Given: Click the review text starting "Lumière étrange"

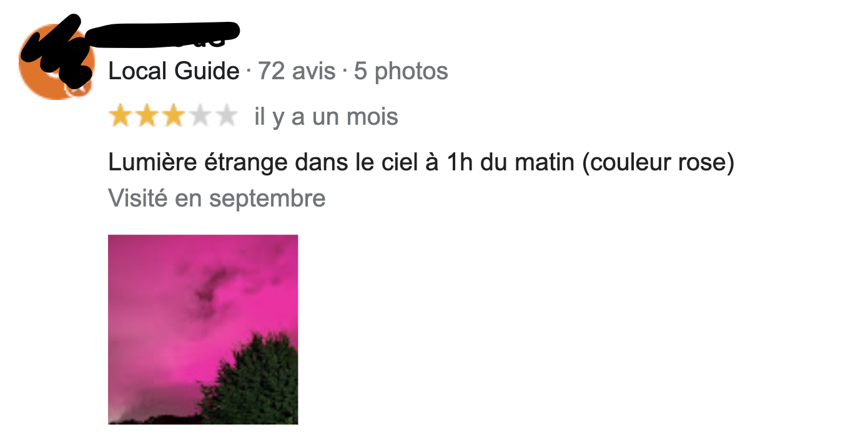Looking at the screenshot, I should pyautogui.click(x=422, y=163).
